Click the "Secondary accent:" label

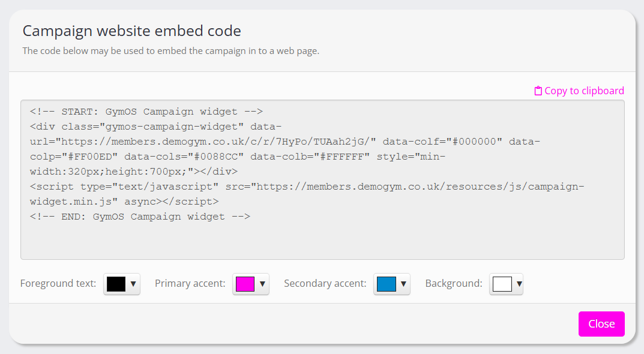(325, 283)
